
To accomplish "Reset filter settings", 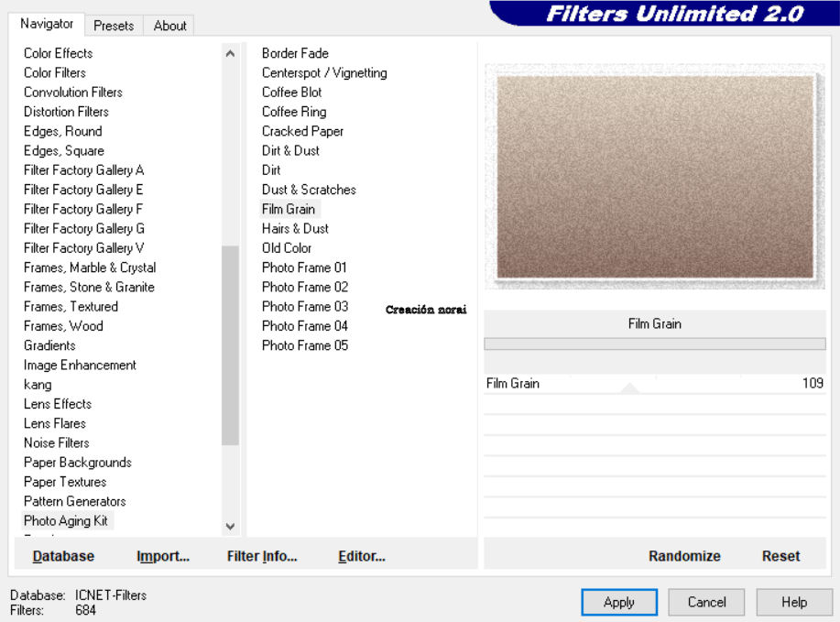I will coord(780,556).
